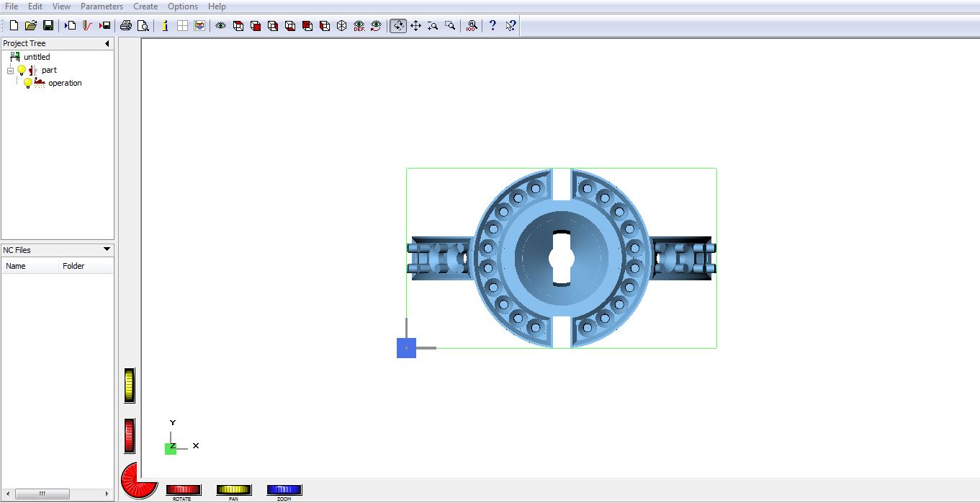Toggle the pan view mode button
Viewport: 980px width, 503px height.
(415, 26)
